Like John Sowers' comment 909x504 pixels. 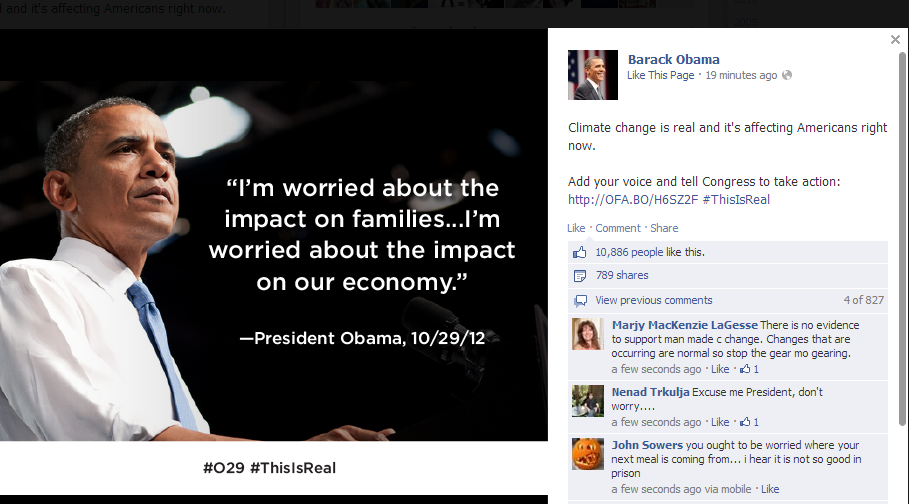(x=770, y=489)
